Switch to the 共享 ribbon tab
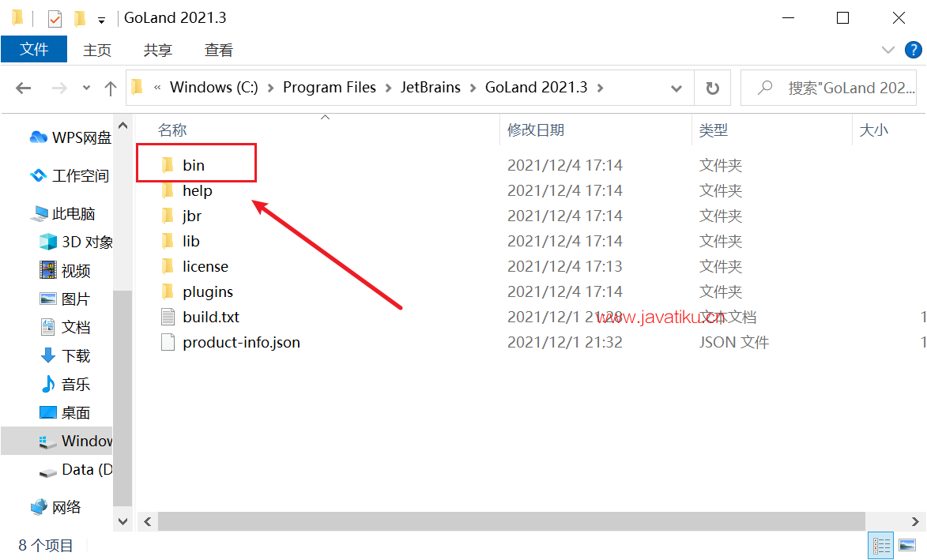 pyautogui.click(x=157, y=51)
